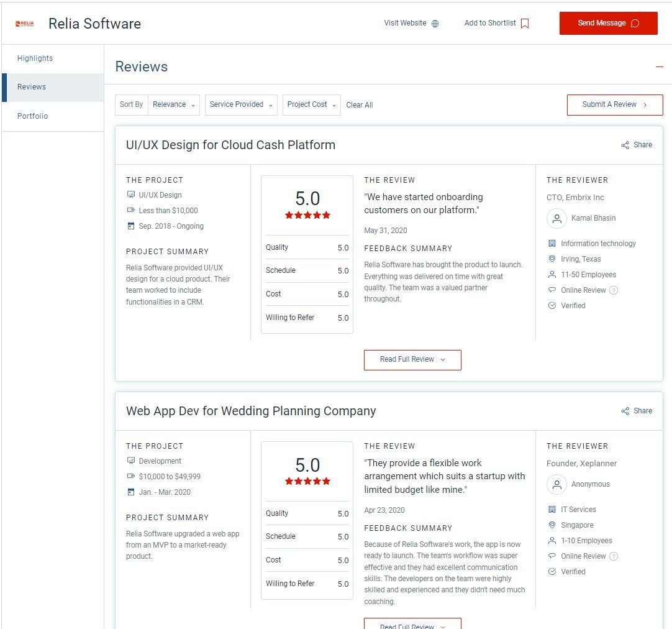Image resolution: width=672 pixels, height=629 pixels.
Task: Click the May 31, 2020 review date
Action: point(385,231)
